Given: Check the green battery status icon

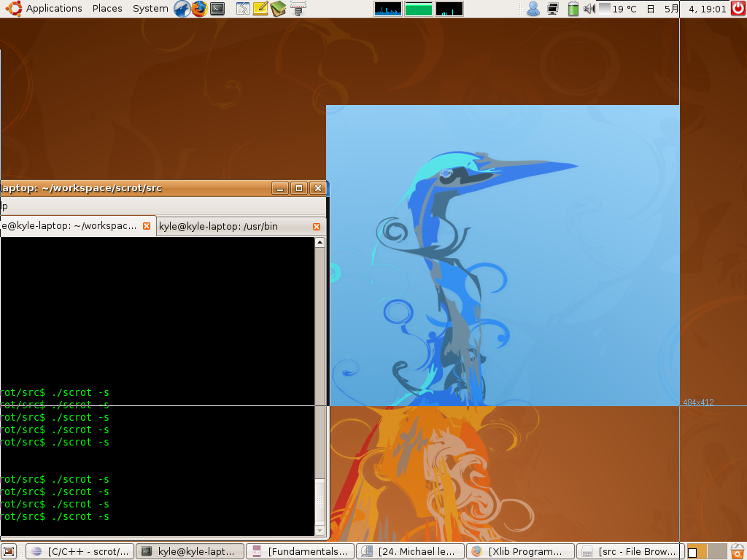Looking at the screenshot, I should (x=573, y=9).
